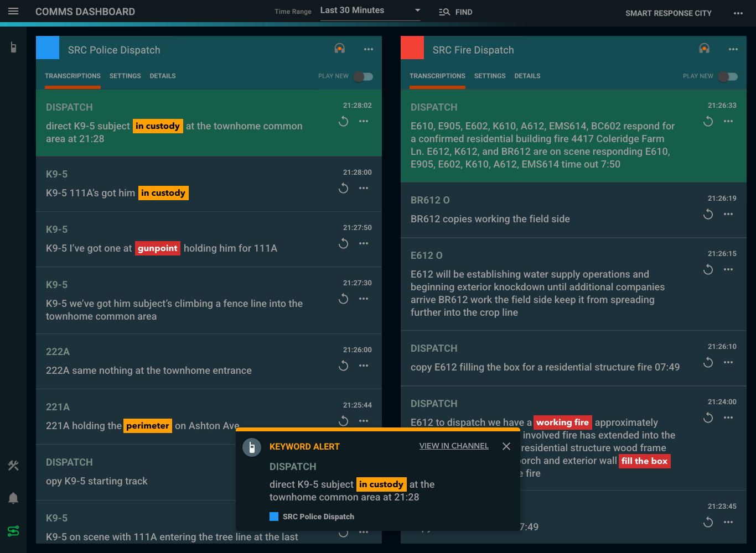Dismiss the keyword alert popup
The height and width of the screenshot is (553, 756).
pyautogui.click(x=506, y=446)
